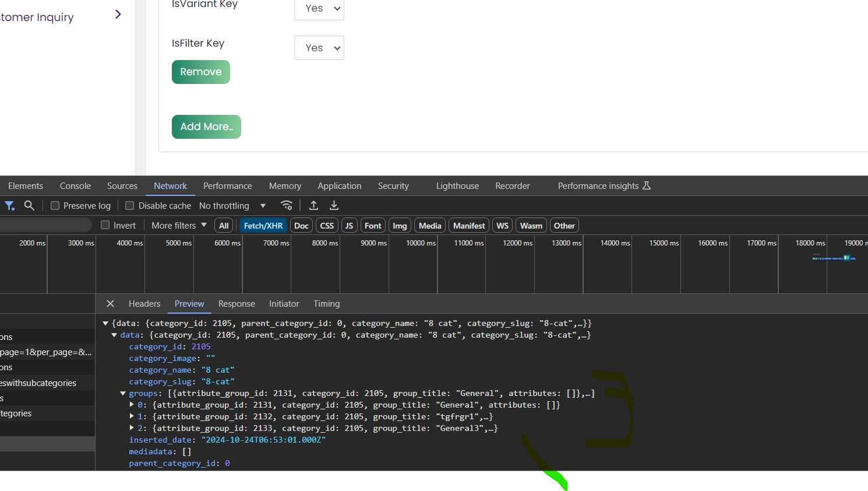Click the category_id 2105 value
868x491 pixels.
click(201, 346)
